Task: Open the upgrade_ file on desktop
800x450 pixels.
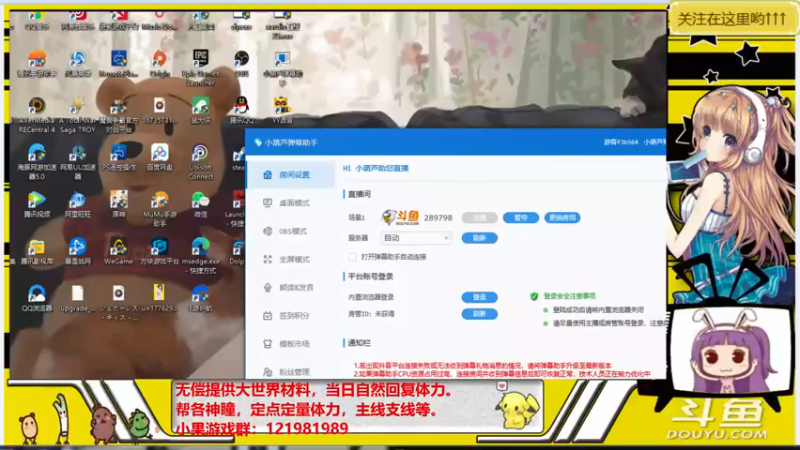Action: click(x=78, y=298)
